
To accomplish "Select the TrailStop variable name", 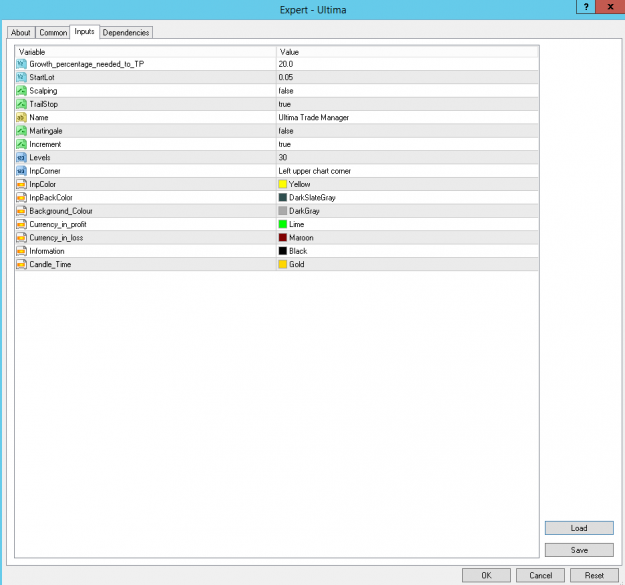I will point(43,104).
